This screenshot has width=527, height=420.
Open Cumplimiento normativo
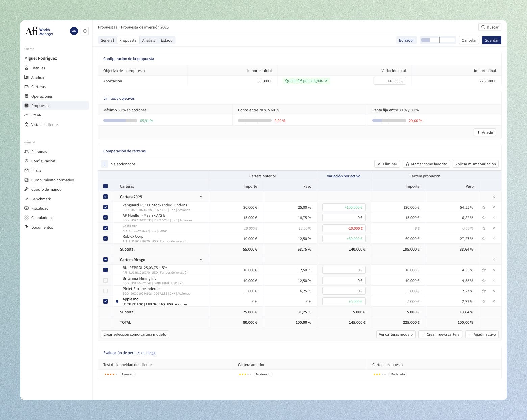pyautogui.click(x=52, y=180)
